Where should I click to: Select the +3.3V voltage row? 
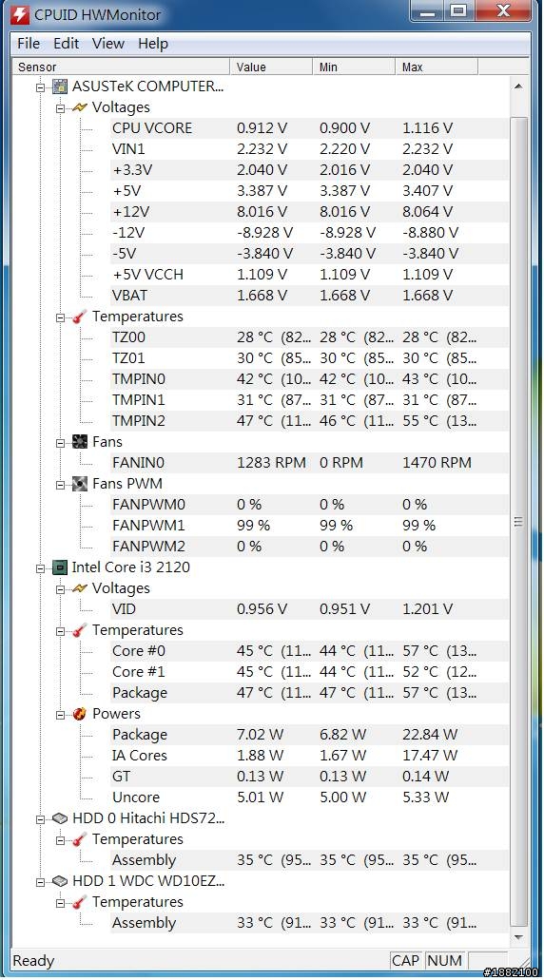tap(309, 170)
